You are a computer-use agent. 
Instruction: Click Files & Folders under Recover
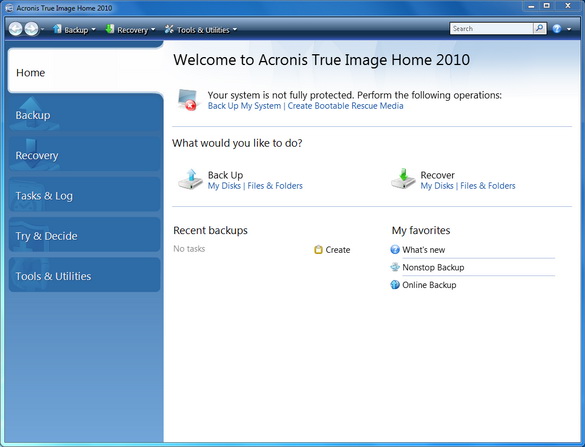(488, 186)
